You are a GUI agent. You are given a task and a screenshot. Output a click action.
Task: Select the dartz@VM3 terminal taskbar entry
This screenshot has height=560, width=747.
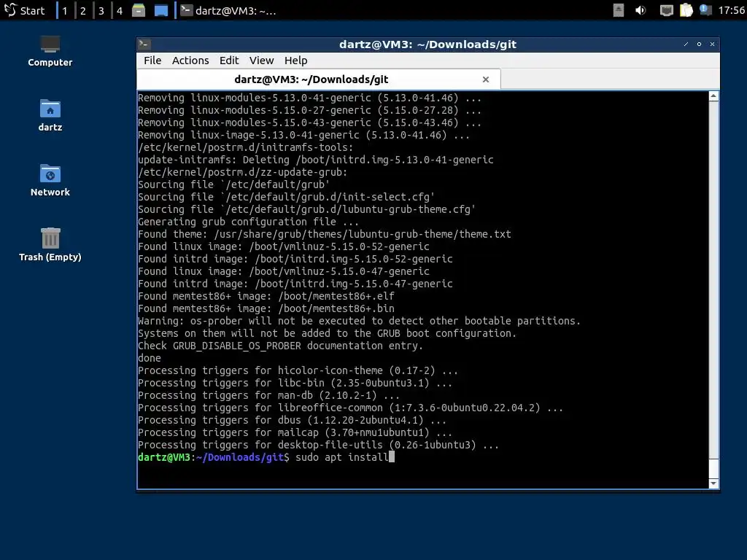pyautogui.click(x=229, y=10)
